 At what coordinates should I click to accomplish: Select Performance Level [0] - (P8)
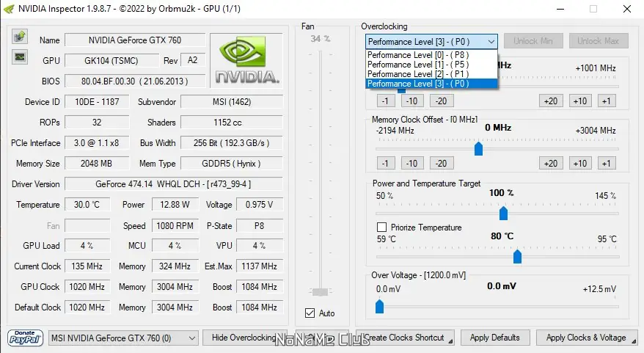431,54
